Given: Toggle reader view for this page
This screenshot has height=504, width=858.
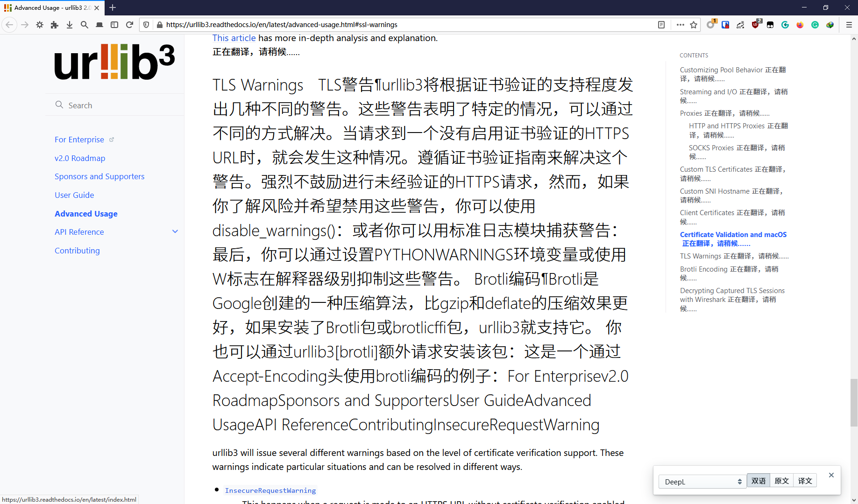Looking at the screenshot, I should [x=661, y=25].
